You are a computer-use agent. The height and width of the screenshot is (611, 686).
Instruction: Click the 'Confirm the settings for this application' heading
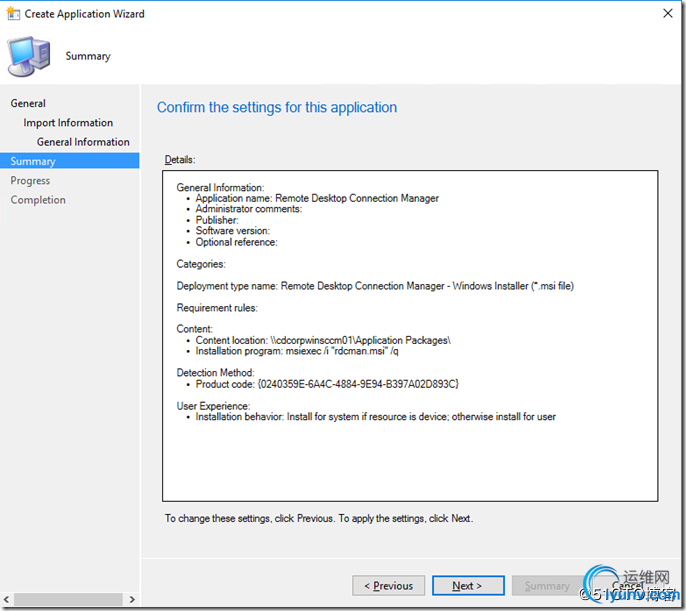coord(277,108)
